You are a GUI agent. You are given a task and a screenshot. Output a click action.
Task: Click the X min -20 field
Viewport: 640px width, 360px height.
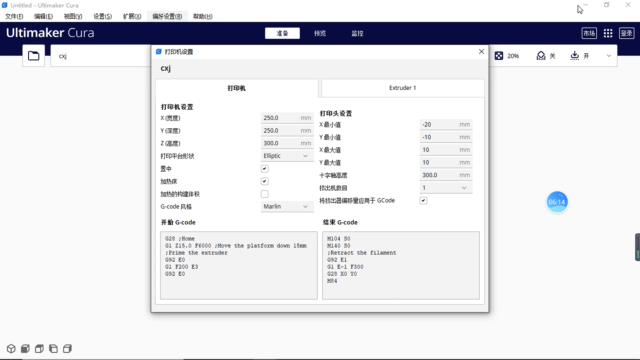(446, 124)
